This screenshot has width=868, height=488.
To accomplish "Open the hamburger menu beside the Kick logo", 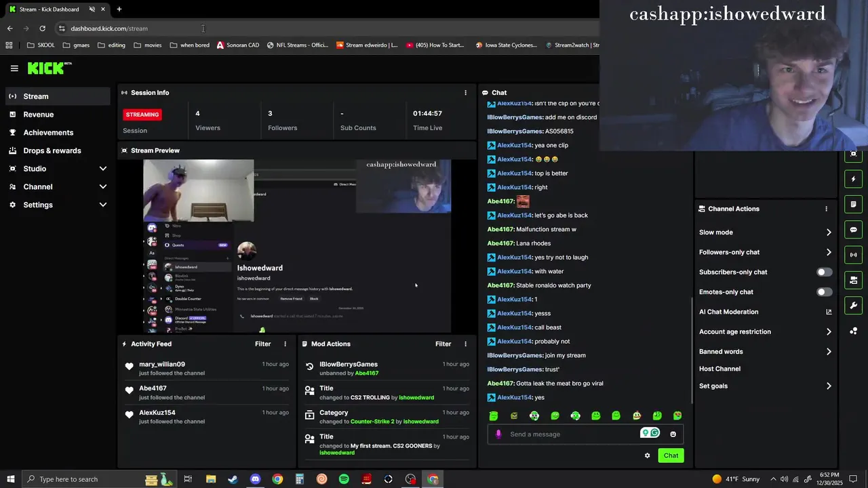I will (x=14, y=68).
